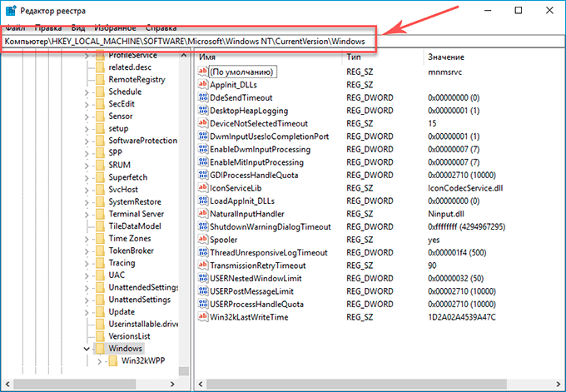Select the RemoteRegistry key in tree
Screen dimensions: 566x392
coord(137,79)
